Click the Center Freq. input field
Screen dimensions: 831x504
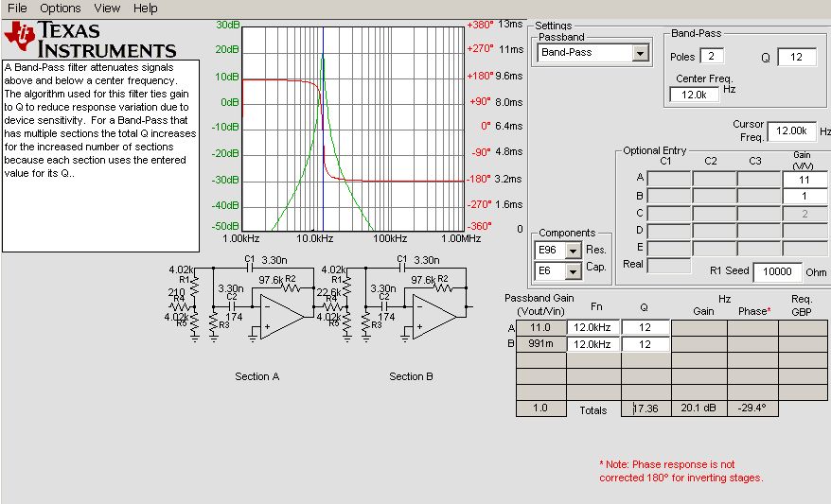click(x=695, y=95)
